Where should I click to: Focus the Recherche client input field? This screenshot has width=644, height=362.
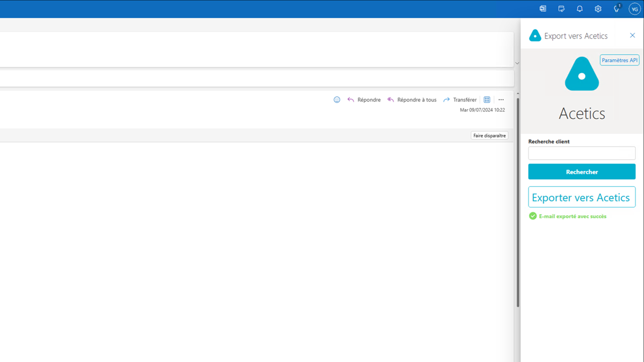tap(582, 153)
